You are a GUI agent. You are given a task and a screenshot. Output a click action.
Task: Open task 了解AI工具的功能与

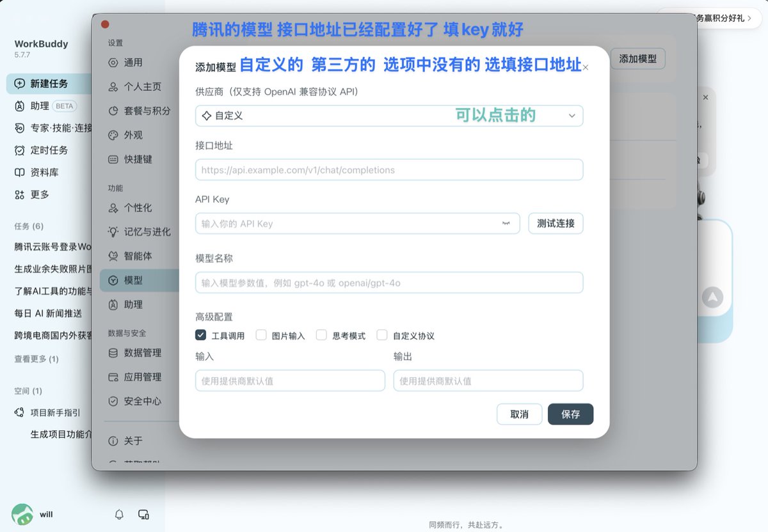coord(52,291)
